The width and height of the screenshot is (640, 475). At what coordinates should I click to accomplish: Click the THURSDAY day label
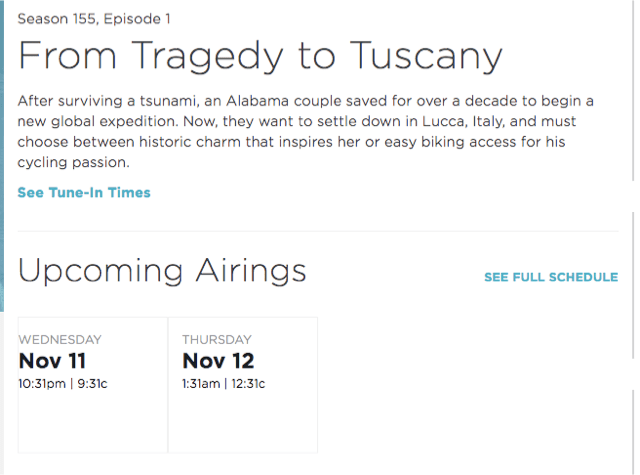(x=217, y=339)
